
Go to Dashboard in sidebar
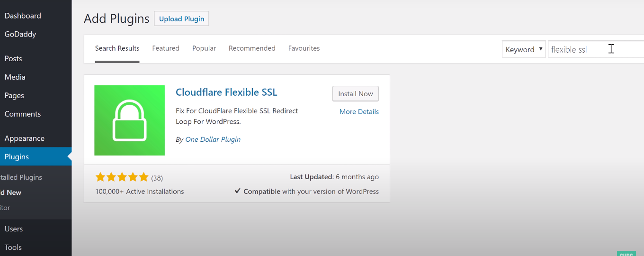pos(23,16)
